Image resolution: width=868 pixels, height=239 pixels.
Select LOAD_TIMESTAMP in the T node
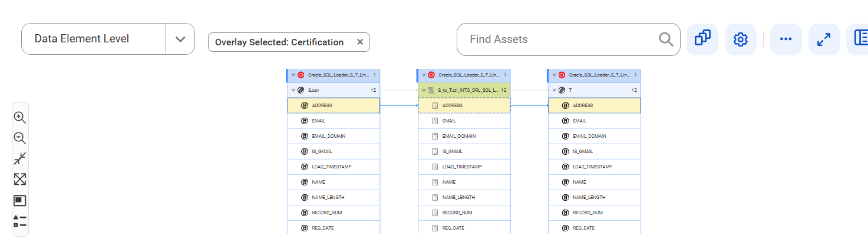[x=595, y=167]
